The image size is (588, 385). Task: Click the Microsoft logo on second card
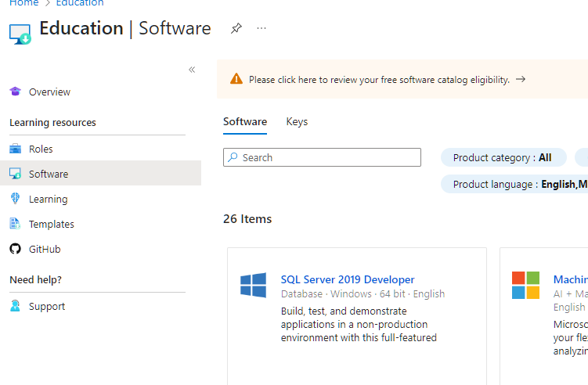[525, 285]
